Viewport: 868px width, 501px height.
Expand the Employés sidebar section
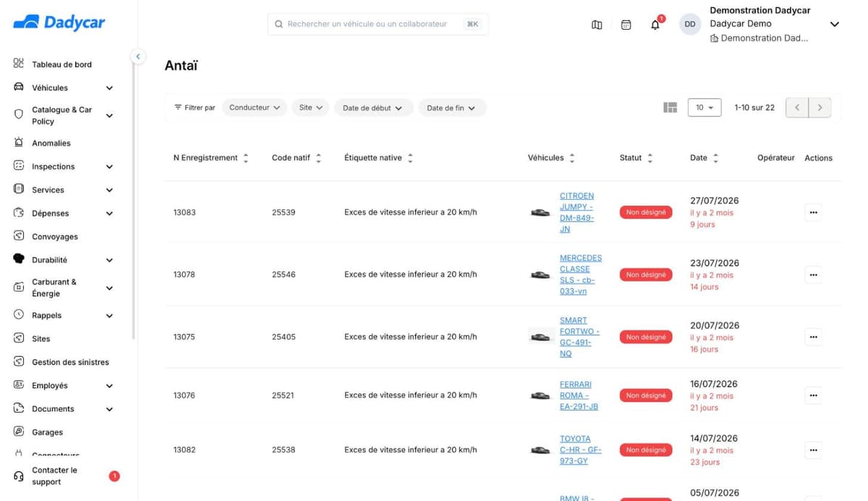109,386
